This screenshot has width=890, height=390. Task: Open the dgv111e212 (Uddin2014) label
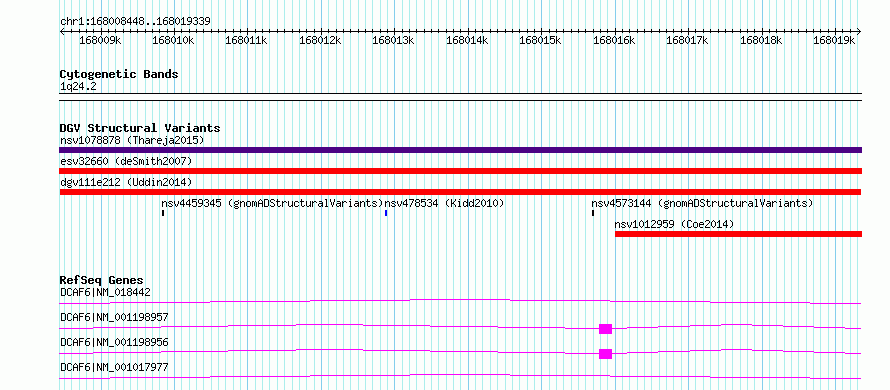(x=126, y=182)
